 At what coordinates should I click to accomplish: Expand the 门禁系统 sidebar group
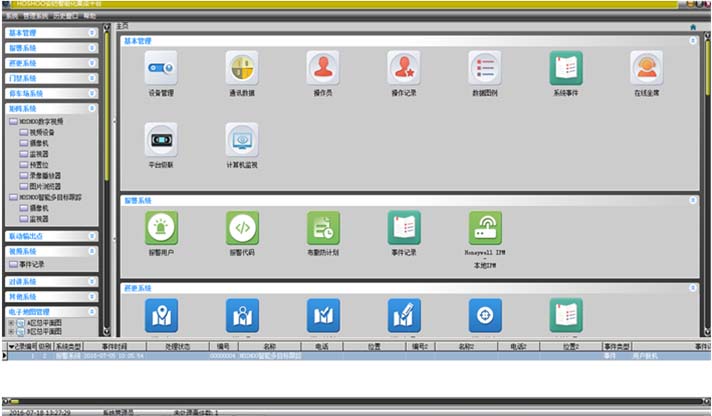(x=92, y=78)
